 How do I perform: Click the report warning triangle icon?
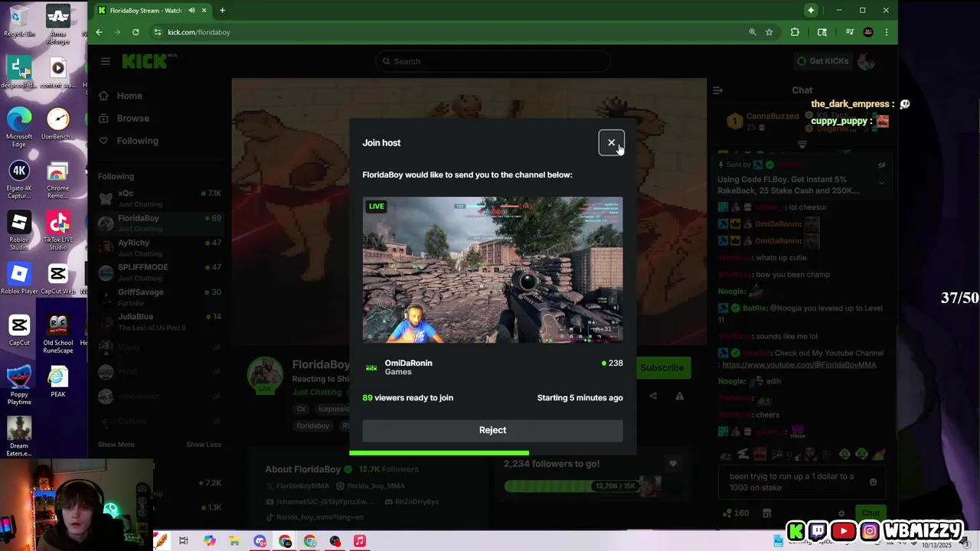[x=679, y=396]
